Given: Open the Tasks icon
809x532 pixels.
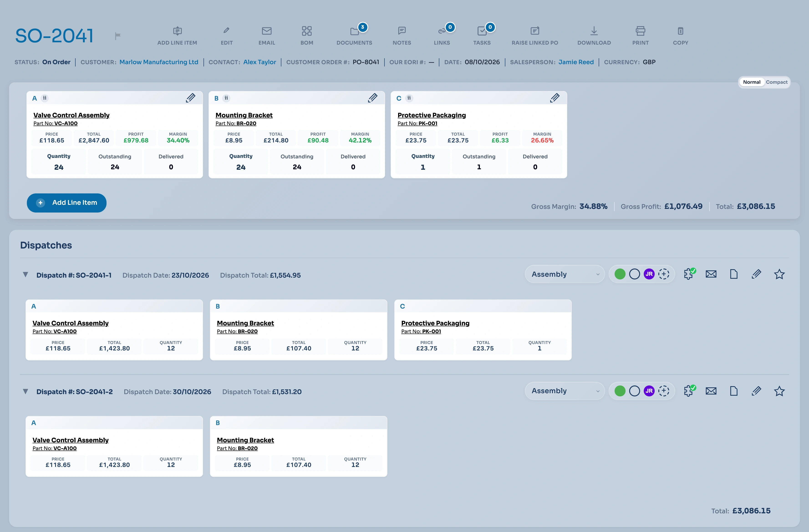Looking at the screenshot, I should coord(482,31).
